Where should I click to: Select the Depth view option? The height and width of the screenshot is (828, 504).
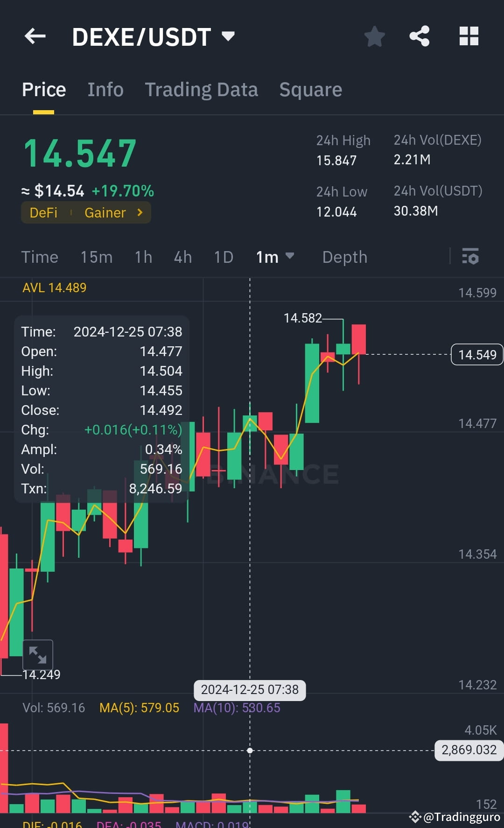tap(344, 257)
